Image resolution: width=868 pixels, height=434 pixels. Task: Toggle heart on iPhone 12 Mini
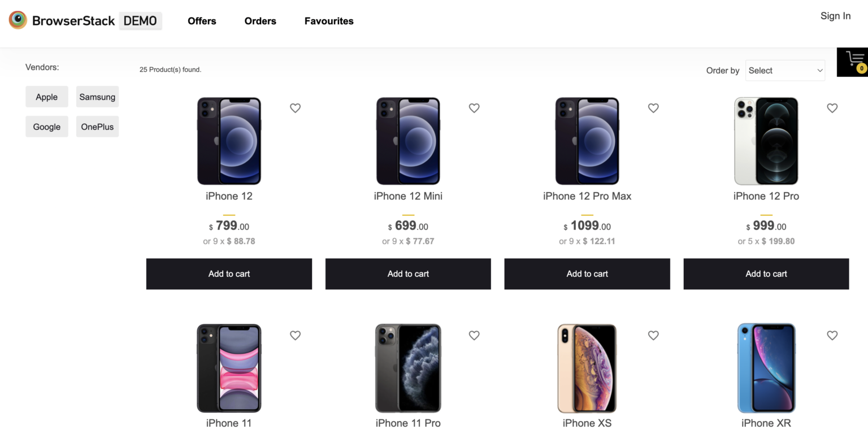(x=474, y=108)
